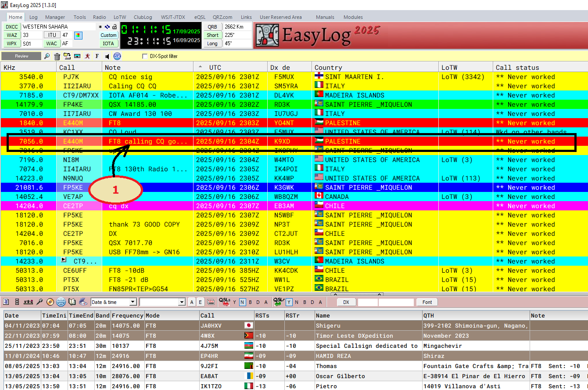This screenshot has height=390, width=588.
Task: Click the orange disc icon in log toolbar
Action: 50,302
